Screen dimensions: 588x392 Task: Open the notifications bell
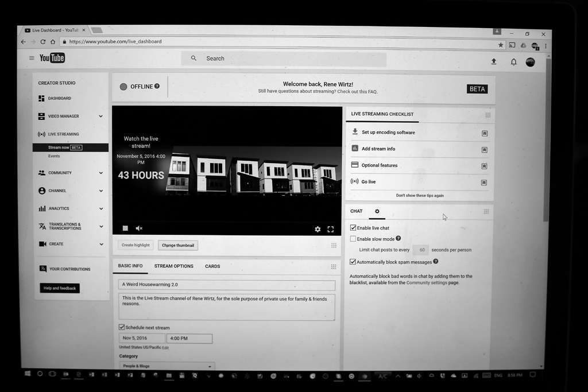click(x=513, y=62)
